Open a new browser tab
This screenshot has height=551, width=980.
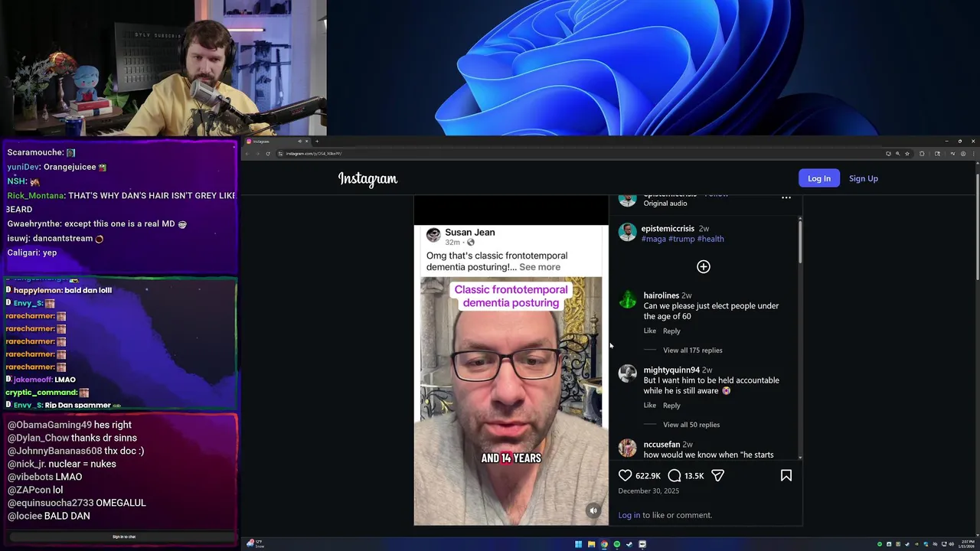coord(317,141)
